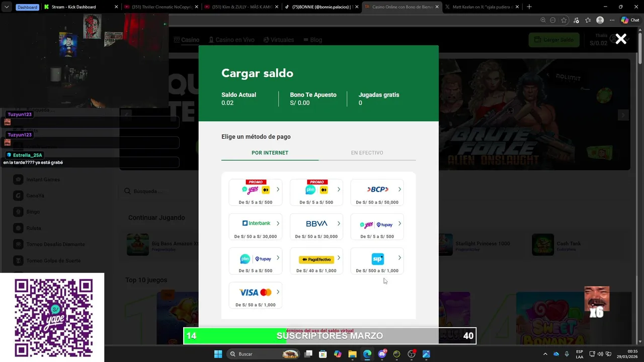644x362 pixels.
Task: Select Plin Tupay payment option
Action: (x=256, y=261)
